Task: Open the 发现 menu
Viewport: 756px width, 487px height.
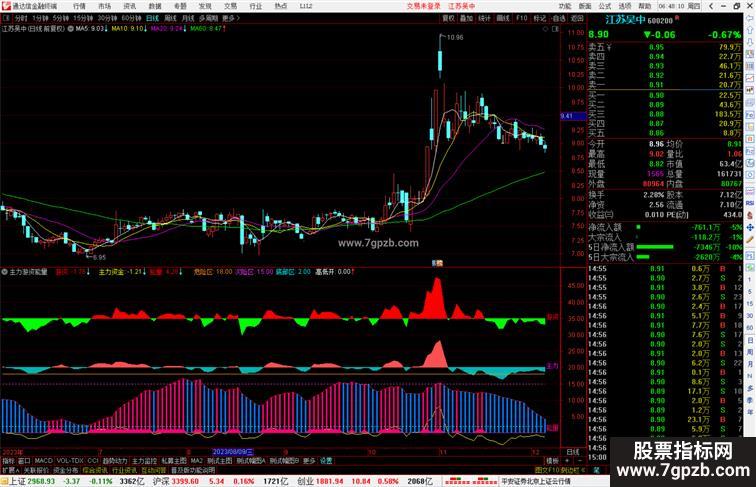Action: pyautogui.click(x=205, y=6)
